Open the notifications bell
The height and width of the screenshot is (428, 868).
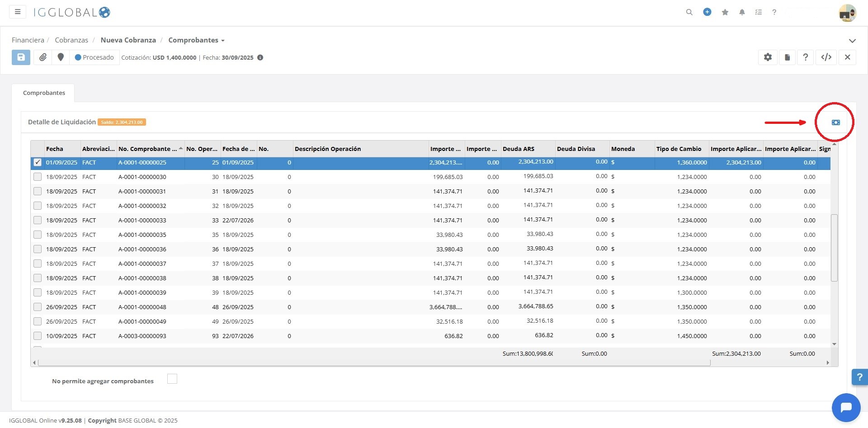[742, 12]
